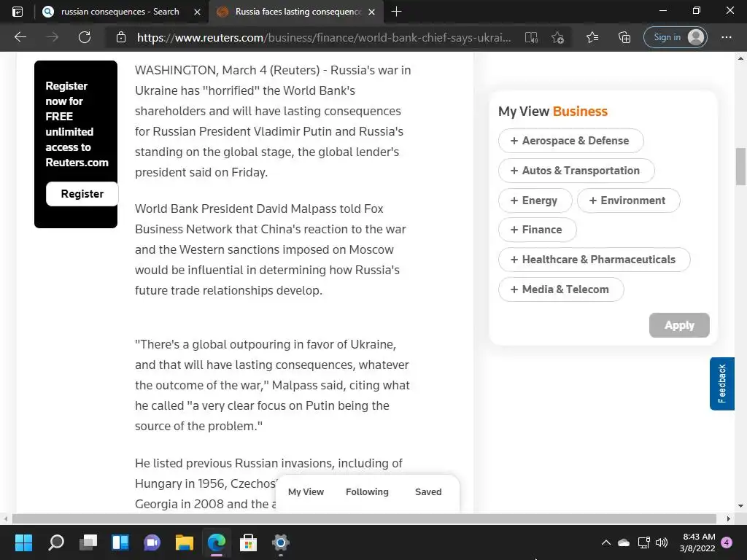
Task: Click the network tray icon
Action: pyautogui.click(x=643, y=542)
